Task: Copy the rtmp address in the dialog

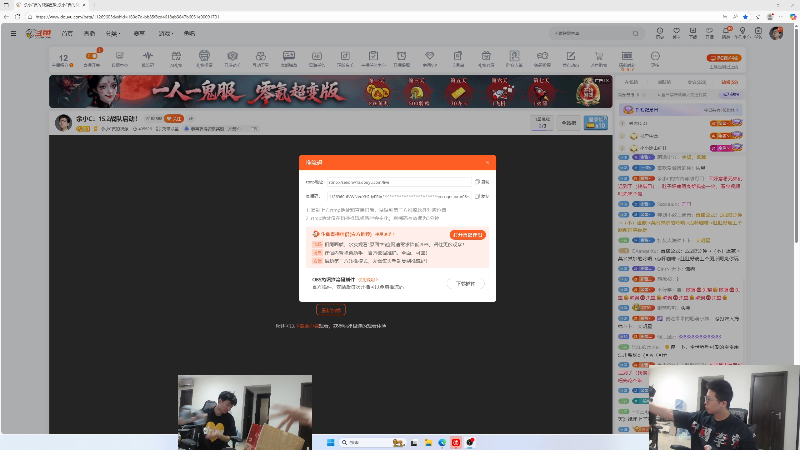Action: tap(482, 182)
